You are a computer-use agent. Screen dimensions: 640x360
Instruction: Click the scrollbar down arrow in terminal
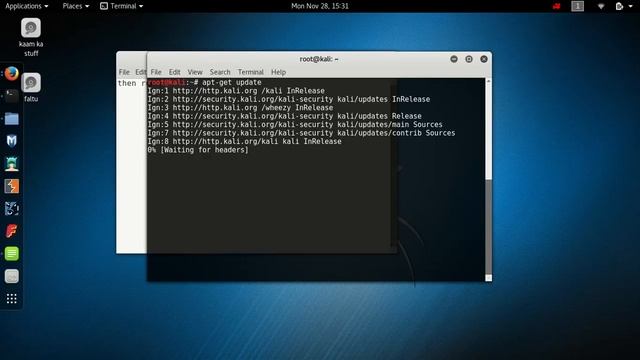[489, 278]
